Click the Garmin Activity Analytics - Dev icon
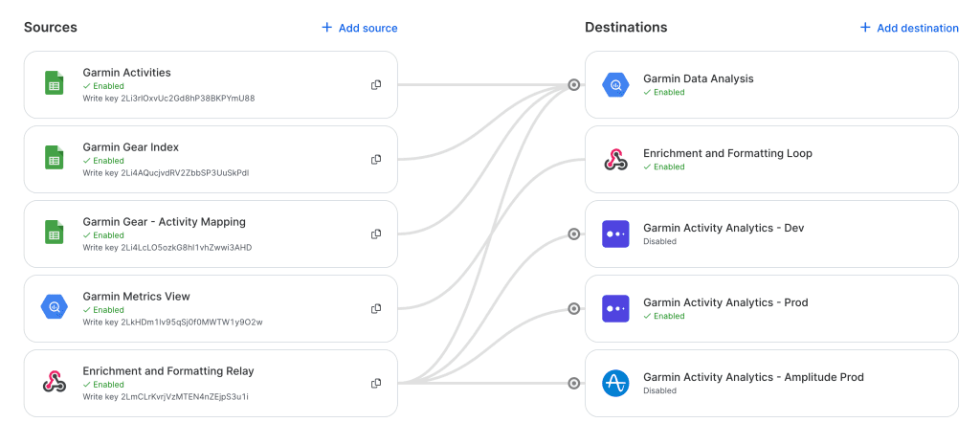The width and height of the screenshot is (980, 445). 615,234
